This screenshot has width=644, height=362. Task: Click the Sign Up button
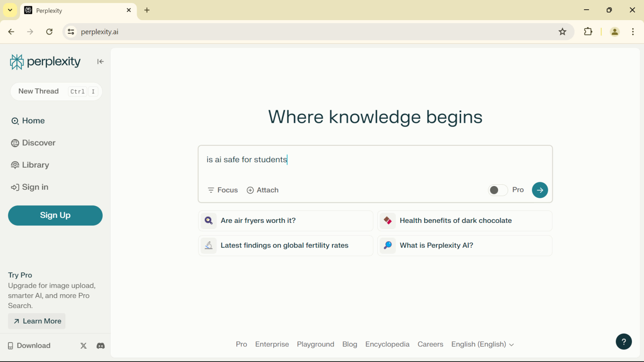(x=55, y=215)
